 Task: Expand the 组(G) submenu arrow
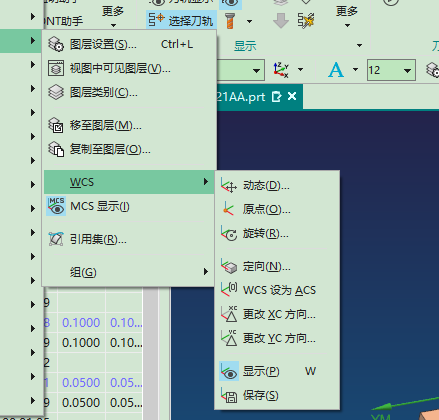click(206, 272)
